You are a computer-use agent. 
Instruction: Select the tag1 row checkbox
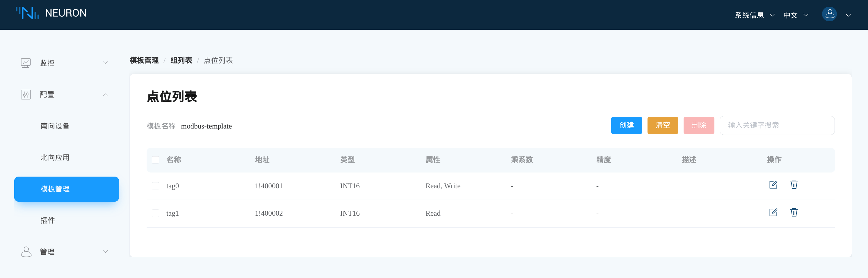(x=155, y=213)
